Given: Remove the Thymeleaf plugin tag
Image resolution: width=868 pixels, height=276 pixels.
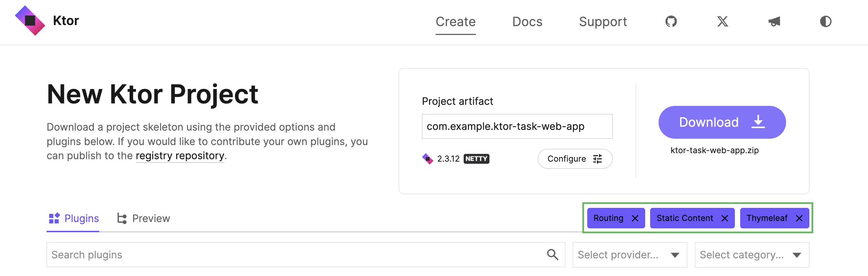Looking at the screenshot, I should pos(799,218).
